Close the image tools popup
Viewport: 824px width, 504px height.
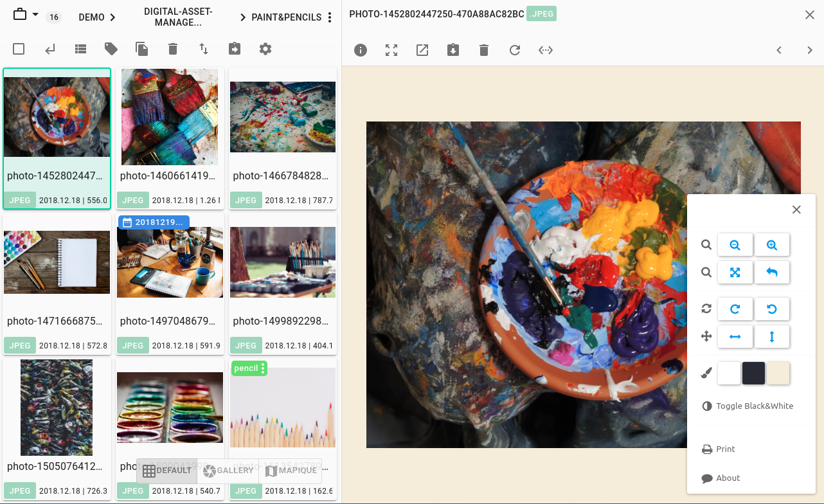[796, 210]
